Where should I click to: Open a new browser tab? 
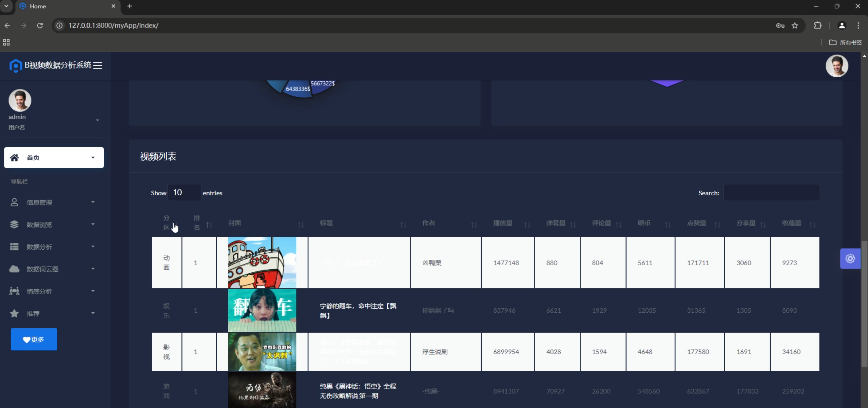[130, 6]
